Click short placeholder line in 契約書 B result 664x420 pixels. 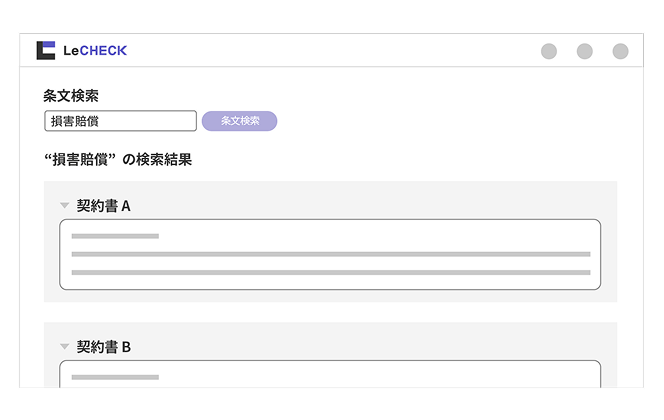[115, 377]
